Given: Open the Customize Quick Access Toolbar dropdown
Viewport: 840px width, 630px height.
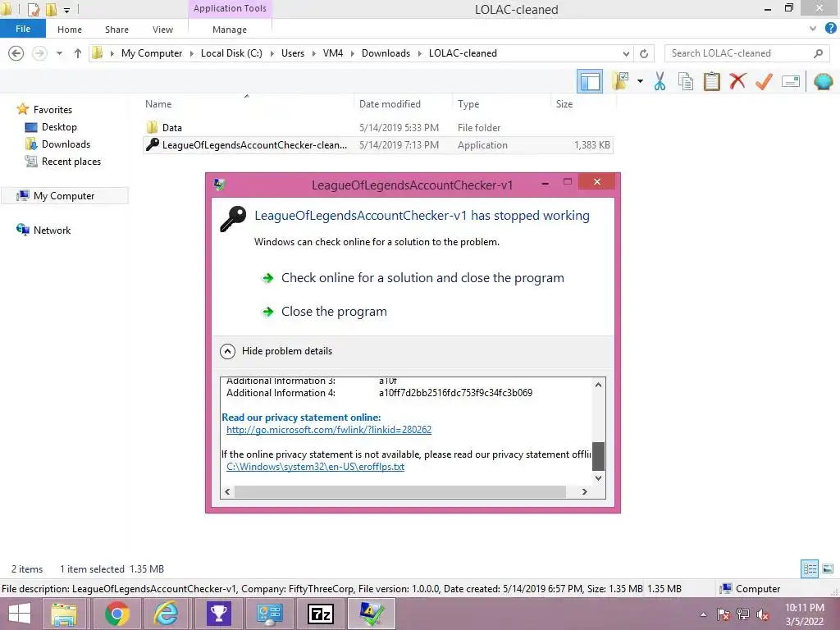Looking at the screenshot, I should (x=66, y=10).
